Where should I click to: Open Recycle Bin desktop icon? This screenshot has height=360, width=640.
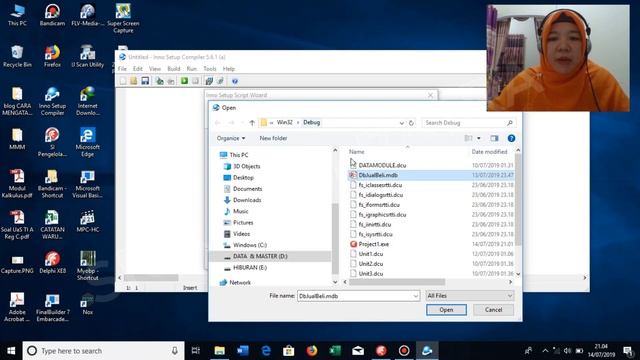pos(17,57)
